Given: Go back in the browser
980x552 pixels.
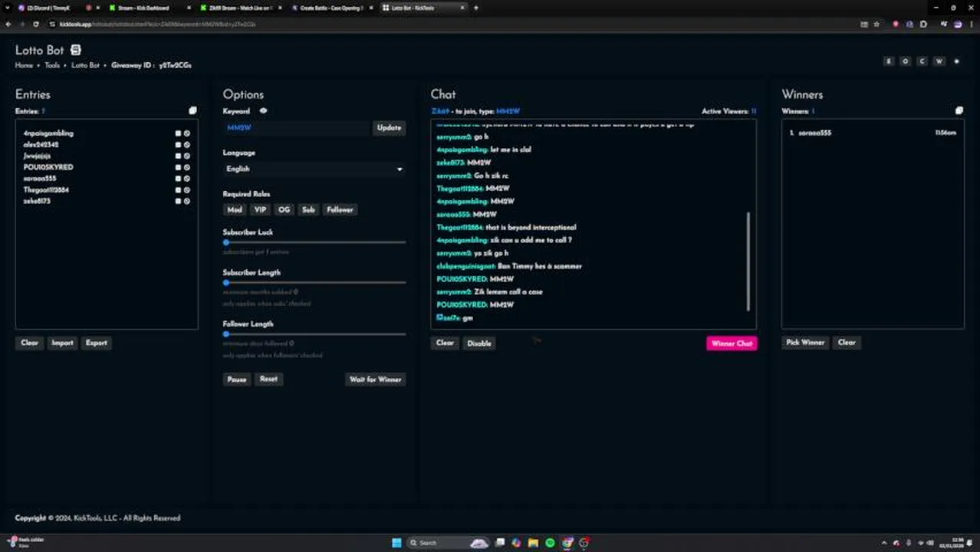Looking at the screenshot, I should pyautogui.click(x=8, y=24).
